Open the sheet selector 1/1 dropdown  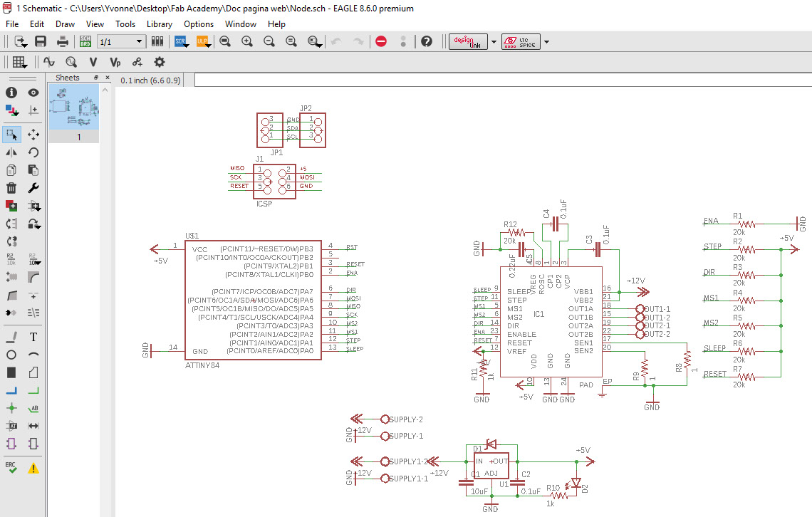(120, 41)
